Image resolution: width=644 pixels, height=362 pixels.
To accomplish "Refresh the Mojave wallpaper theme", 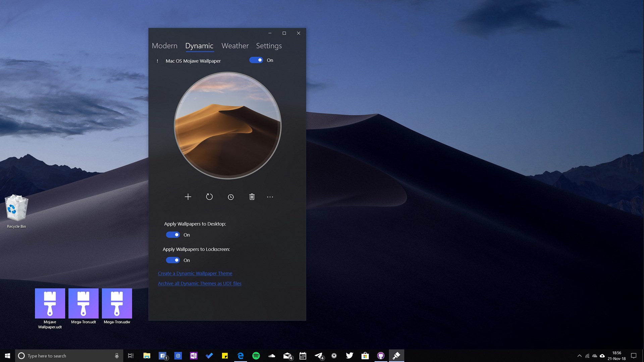I will (x=209, y=197).
